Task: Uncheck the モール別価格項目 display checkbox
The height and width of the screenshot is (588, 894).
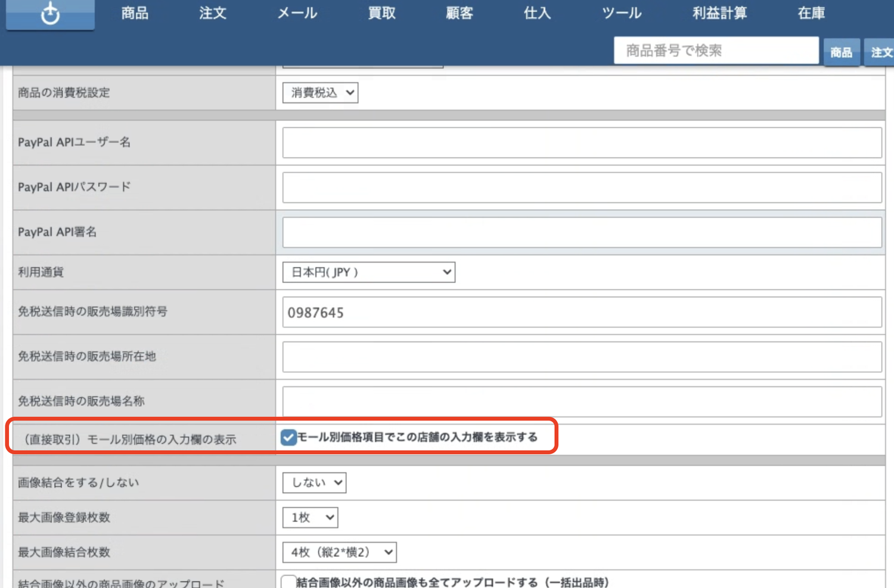Action: [x=288, y=438]
